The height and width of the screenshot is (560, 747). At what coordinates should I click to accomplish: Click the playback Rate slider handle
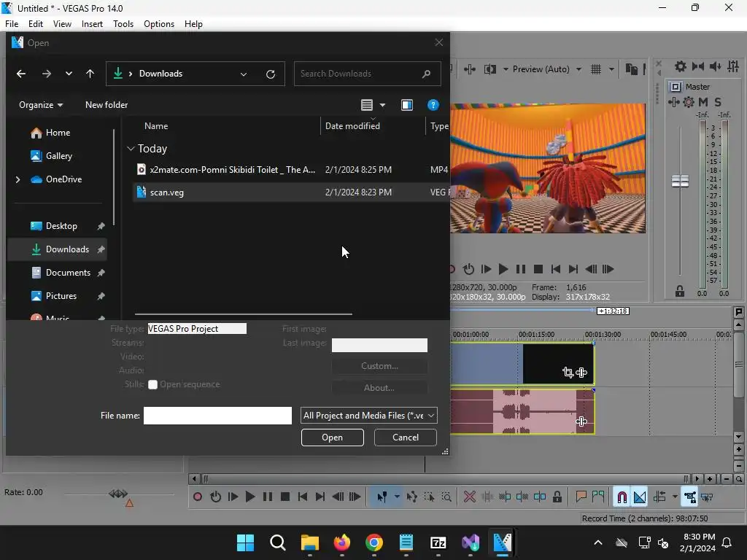click(118, 494)
